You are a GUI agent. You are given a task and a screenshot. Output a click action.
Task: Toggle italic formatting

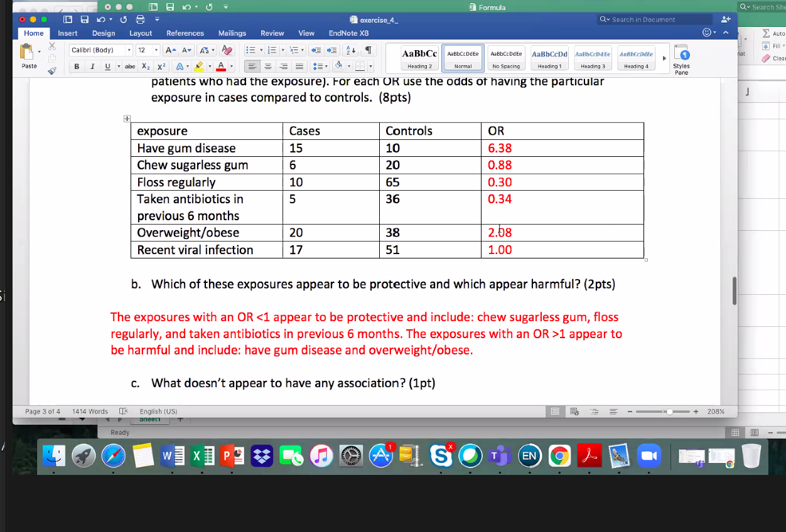93,66
